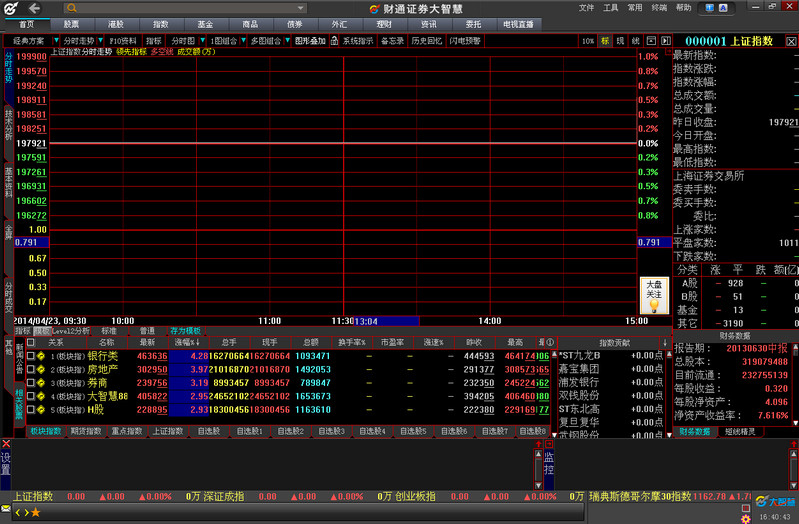
Task: Click the yellow icon beside H股
Action: (41, 409)
